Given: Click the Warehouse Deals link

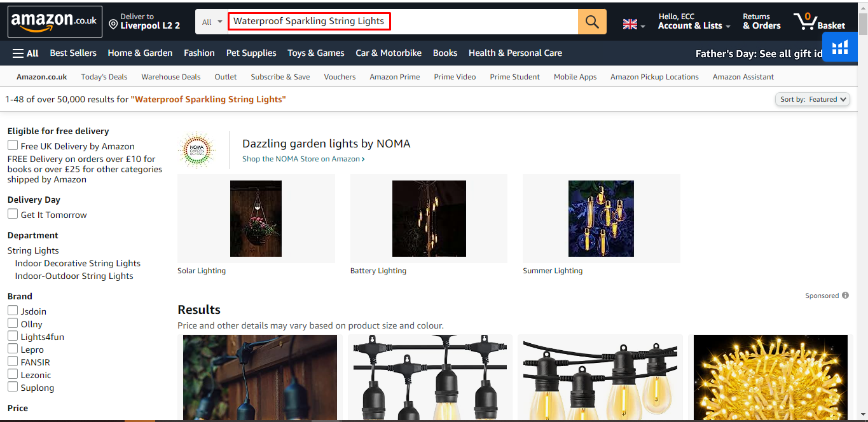Looking at the screenshot, I should tap(171, 77).
